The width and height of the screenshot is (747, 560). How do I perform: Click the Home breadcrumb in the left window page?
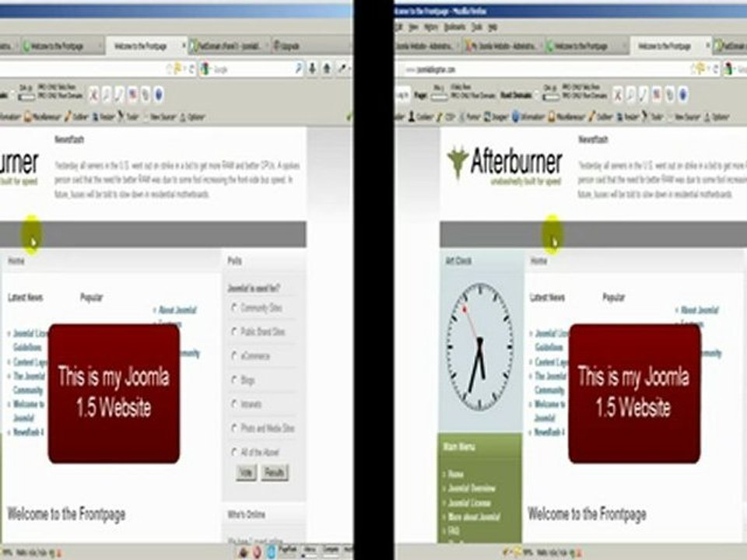click(16, 261)
